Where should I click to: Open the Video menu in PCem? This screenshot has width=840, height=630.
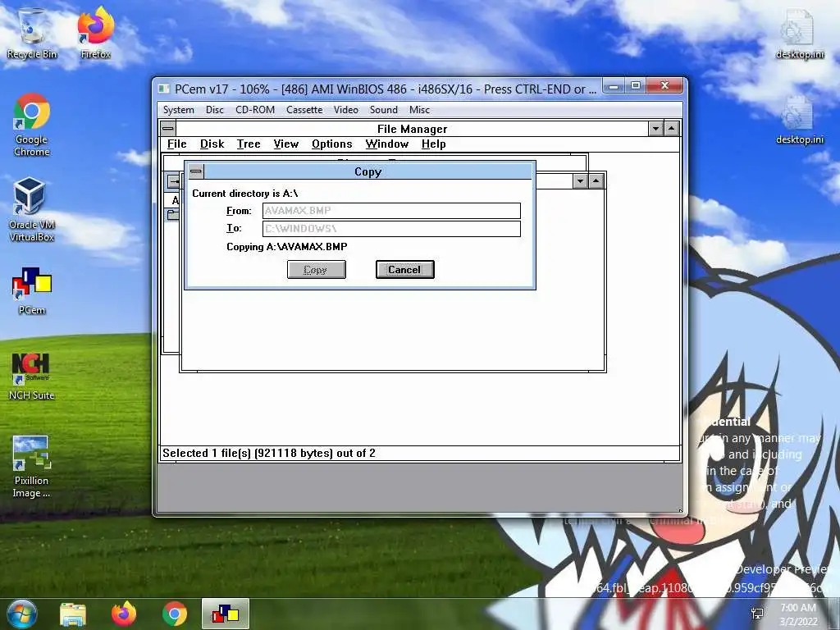346,110
